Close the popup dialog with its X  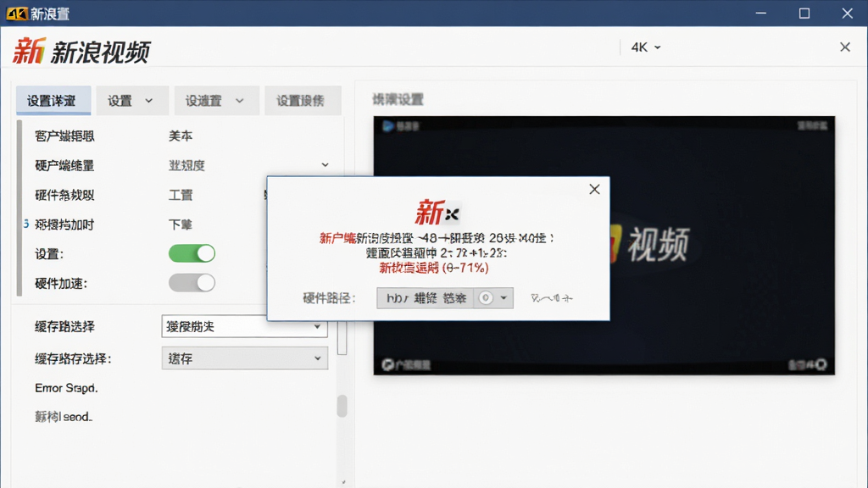click(594, 189)
